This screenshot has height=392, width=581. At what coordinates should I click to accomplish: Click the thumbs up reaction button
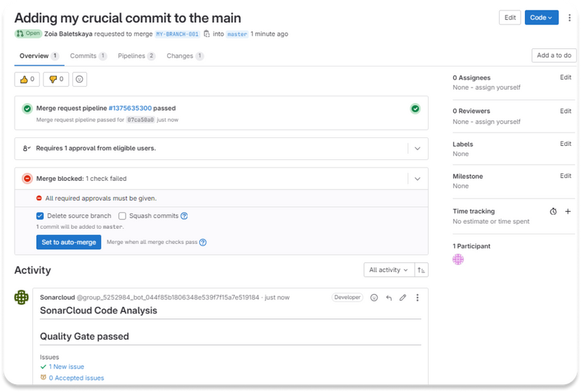click(x=27, y=79)
